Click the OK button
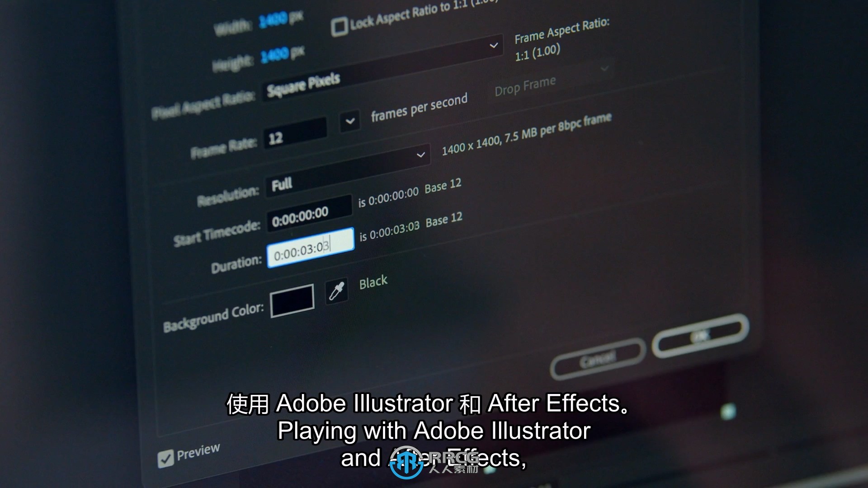The width and height of the screenshot is (868, 488). [x=700, y=336]
